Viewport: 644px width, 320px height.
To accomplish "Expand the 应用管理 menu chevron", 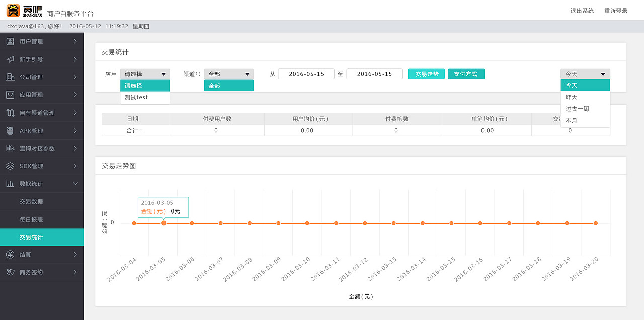I will coord(75,95).
